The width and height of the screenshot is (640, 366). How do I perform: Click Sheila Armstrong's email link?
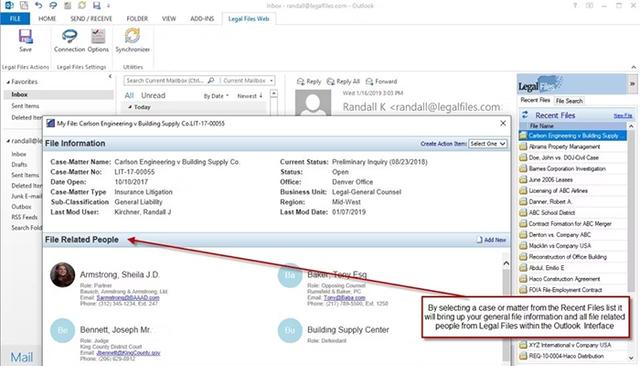128,298
